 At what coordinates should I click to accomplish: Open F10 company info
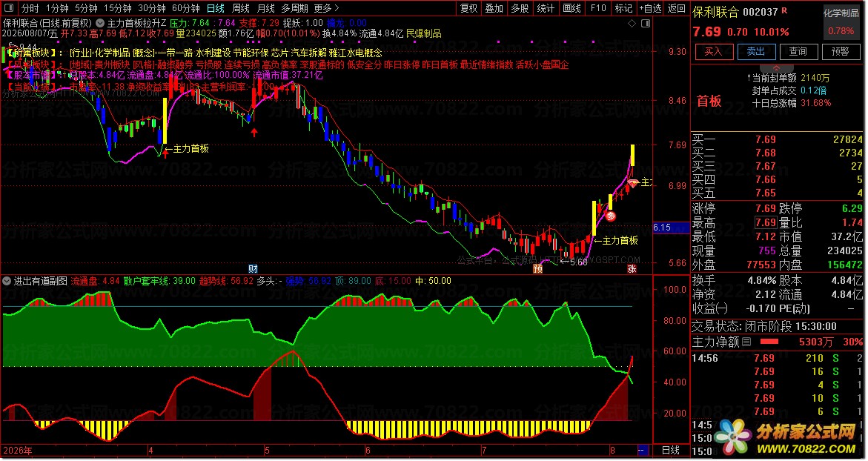coord(598,8)
